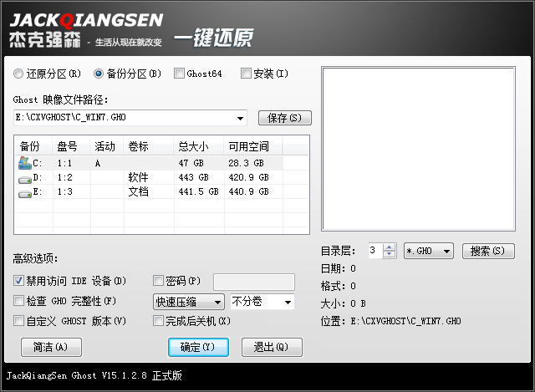Open the 快速压缩 compression dropdown

(x=189, y=302)
